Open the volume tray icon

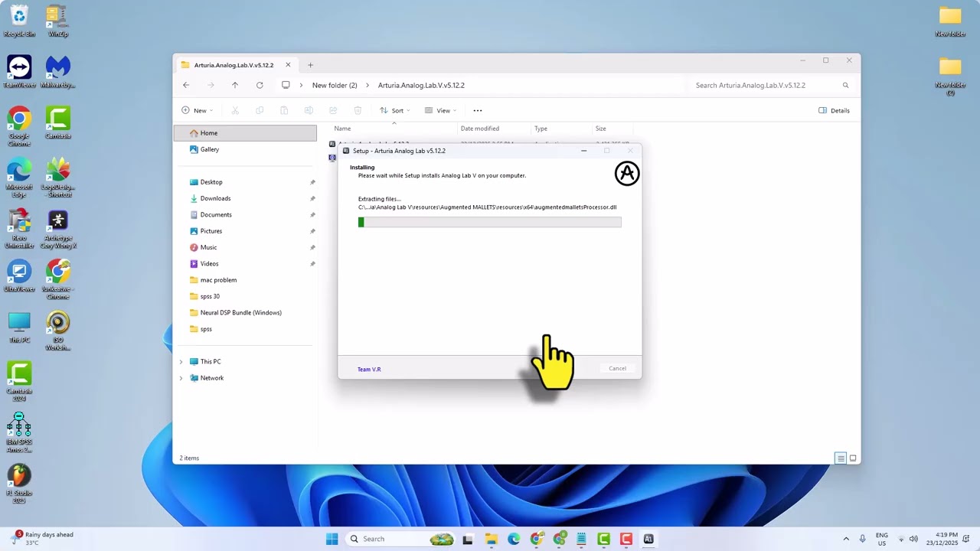(x=913, y=539)
